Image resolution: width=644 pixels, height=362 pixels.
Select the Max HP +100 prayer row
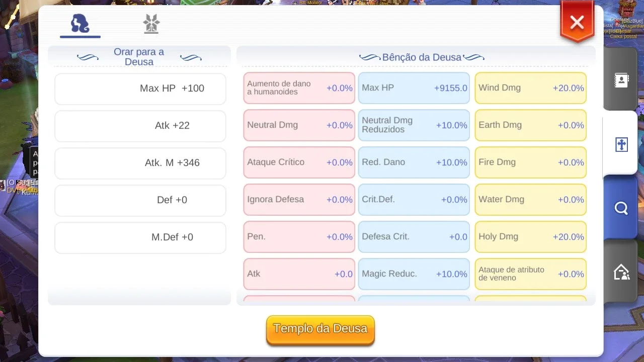140,88
